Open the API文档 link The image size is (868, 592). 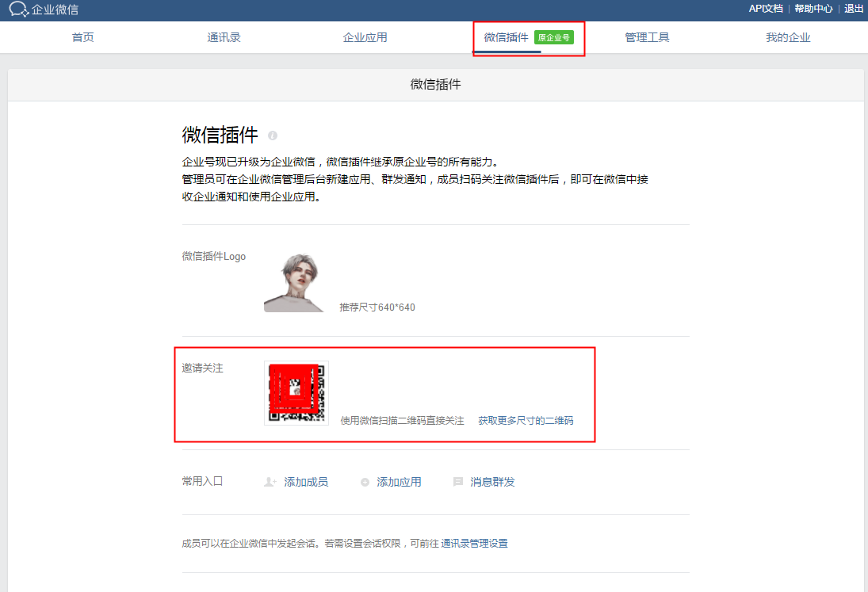coord(766,9)
